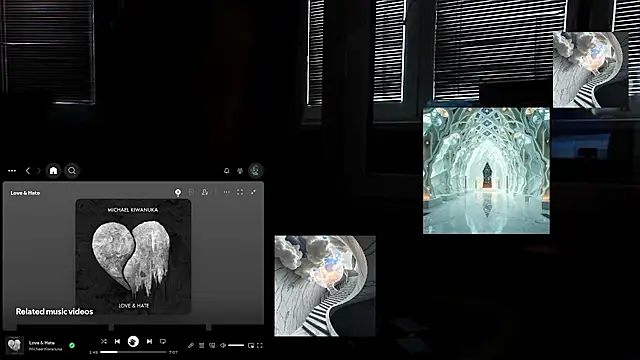
Task: Click the small album thumbnail in player bar
Action: pos(15,345)
